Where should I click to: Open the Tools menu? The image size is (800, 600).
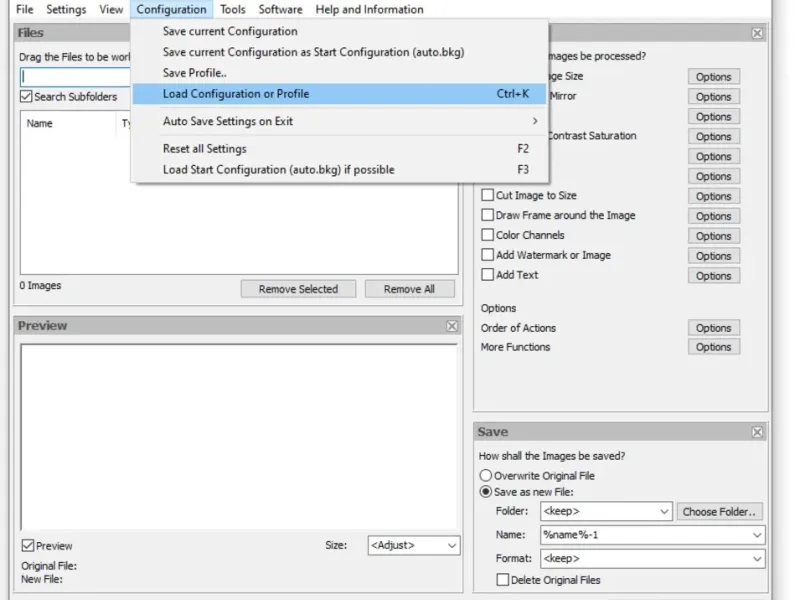tap(232, 9)
